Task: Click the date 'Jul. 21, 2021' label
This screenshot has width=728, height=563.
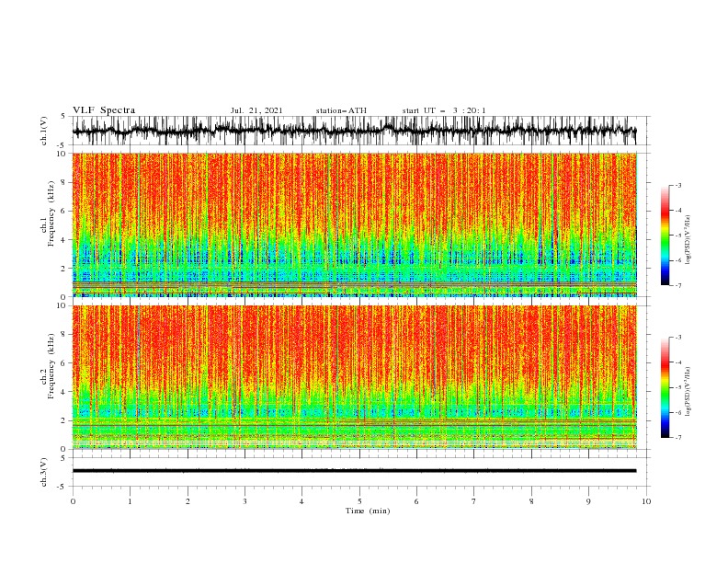Action: tap(256, 110)
